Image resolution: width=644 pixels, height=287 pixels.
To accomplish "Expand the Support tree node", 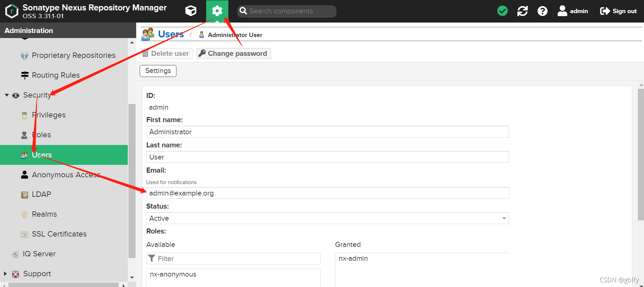I will coord(5,274).
